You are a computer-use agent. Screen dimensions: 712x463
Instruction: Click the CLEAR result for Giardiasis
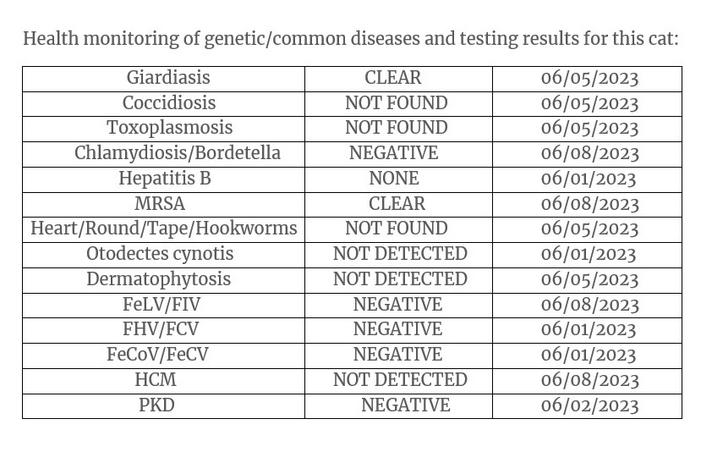point(393,78)
